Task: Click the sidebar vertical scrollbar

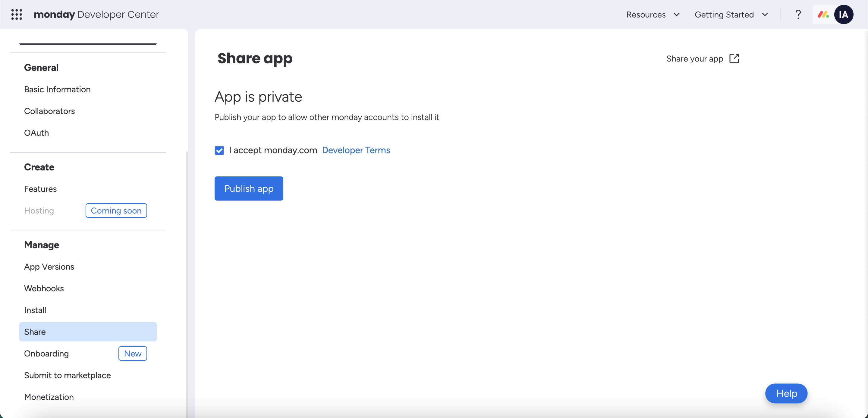Action: pos(187,270)
